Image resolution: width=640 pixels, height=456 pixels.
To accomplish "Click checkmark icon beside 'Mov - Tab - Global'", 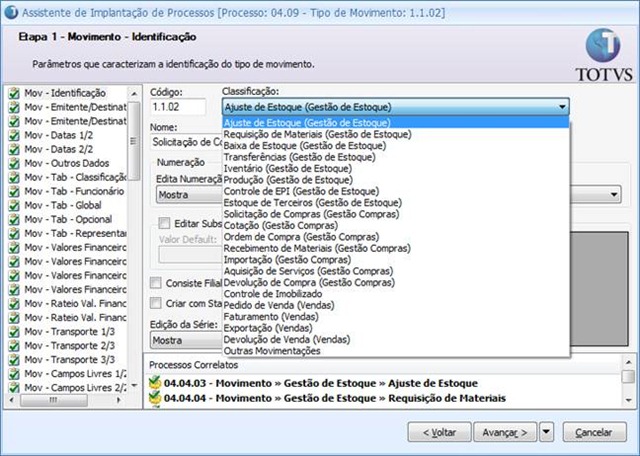I will [14, 205].
